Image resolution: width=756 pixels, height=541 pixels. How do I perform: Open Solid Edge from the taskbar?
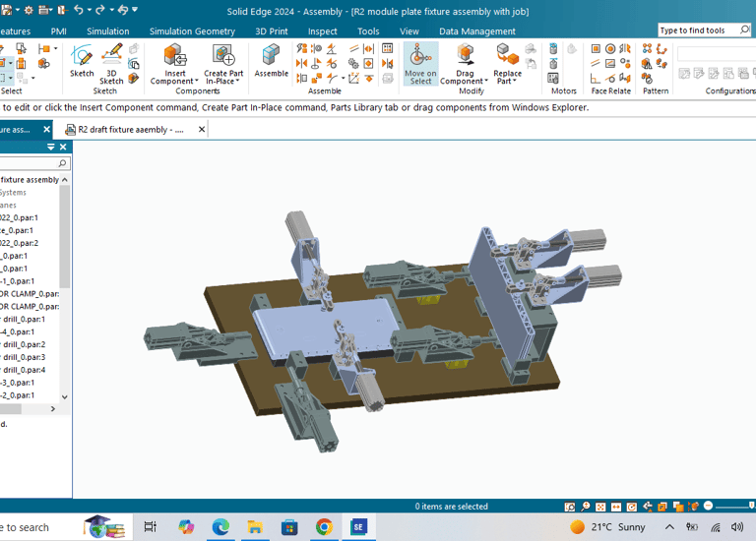[x=358, y=527]
